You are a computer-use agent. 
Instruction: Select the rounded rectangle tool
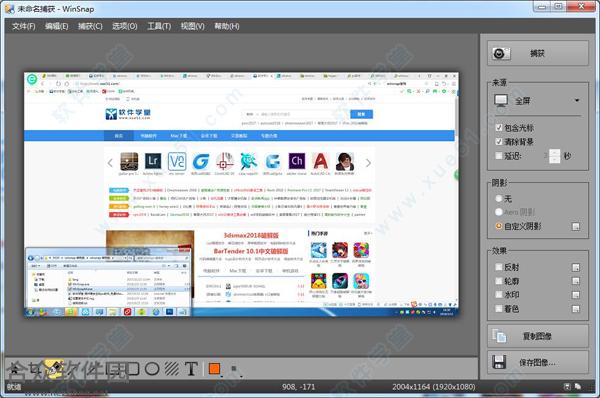tap(133, 369)
